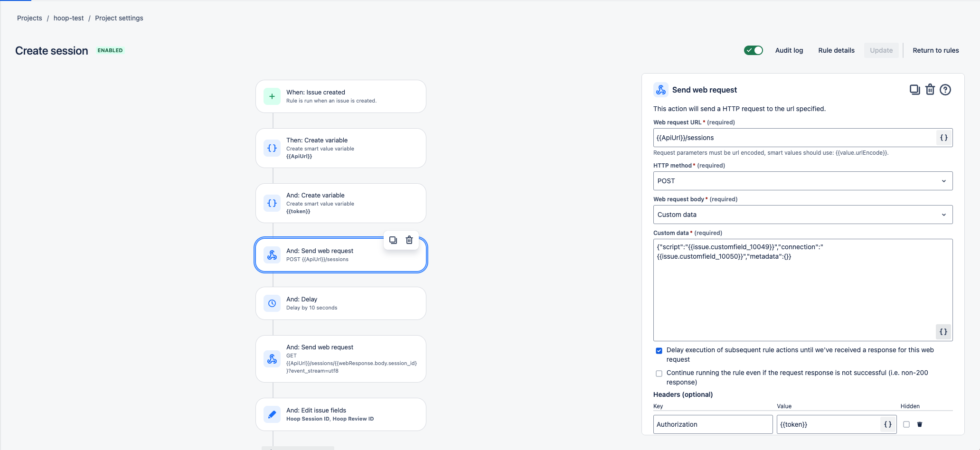980x450 pixels.
Task: Enable continue running on non-200 response
Action: click(x=659, y=374)
